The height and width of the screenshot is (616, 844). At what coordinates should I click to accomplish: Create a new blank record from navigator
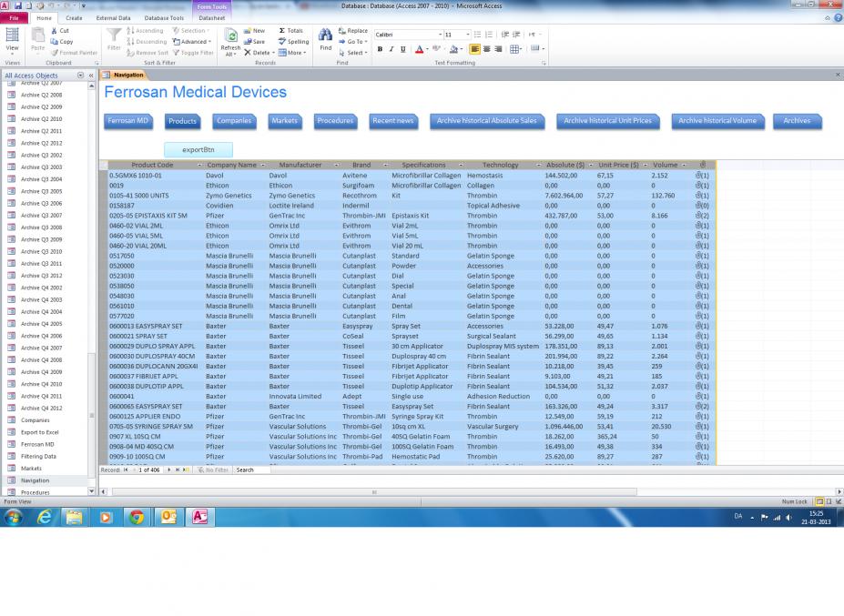pos(187,470)
